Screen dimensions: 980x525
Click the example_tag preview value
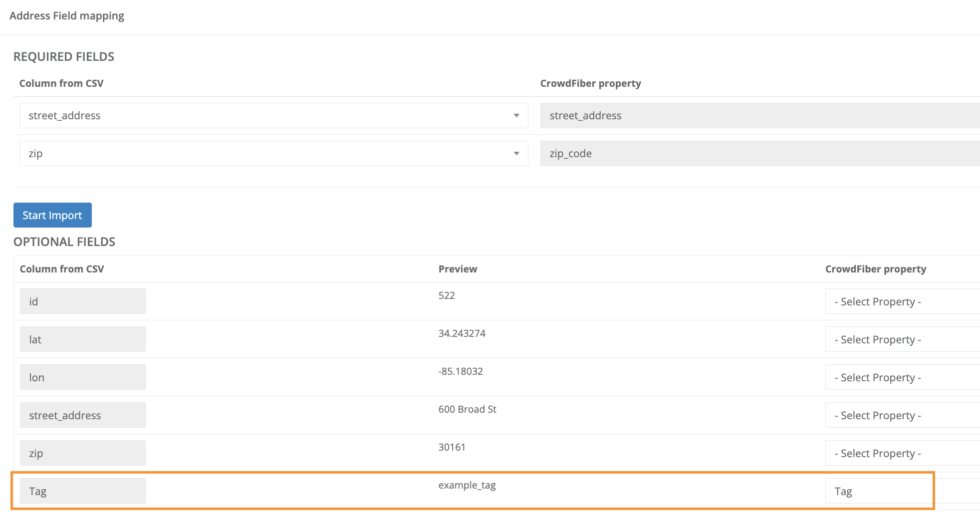467,485
